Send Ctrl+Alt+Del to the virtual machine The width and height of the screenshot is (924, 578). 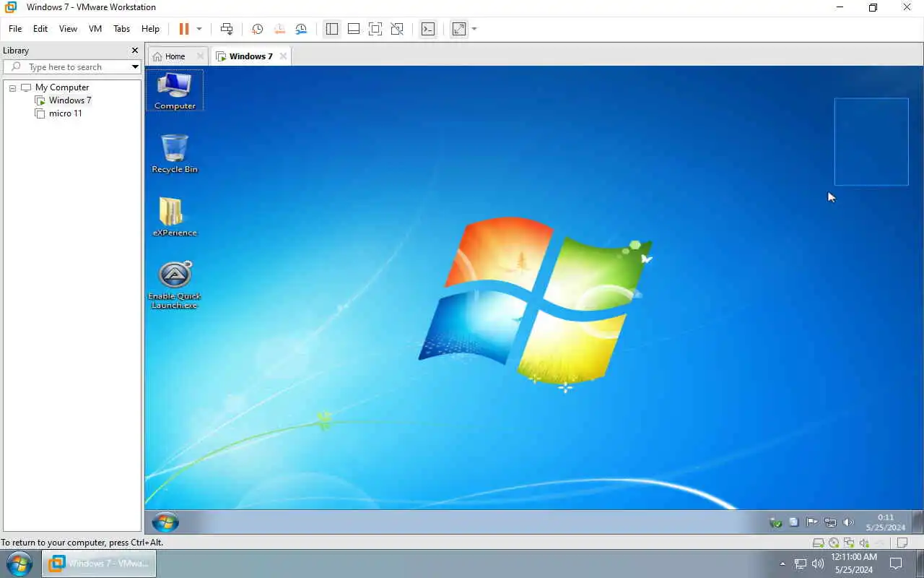pyautogui.click(x=227, y=29)
